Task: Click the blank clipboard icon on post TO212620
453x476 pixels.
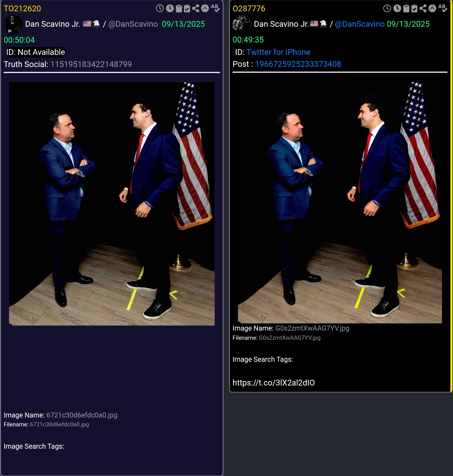Action: click(x=179, y=9)
